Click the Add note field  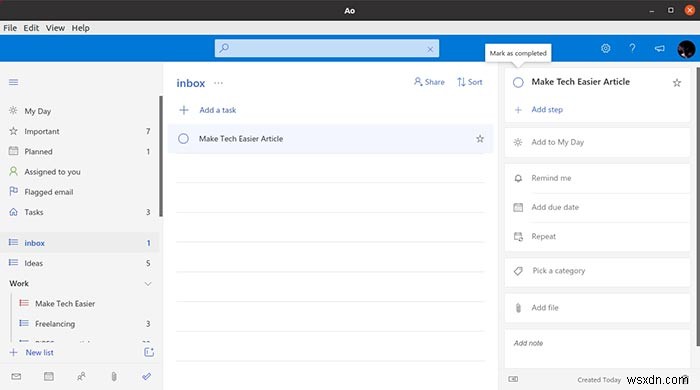(597, 349)
